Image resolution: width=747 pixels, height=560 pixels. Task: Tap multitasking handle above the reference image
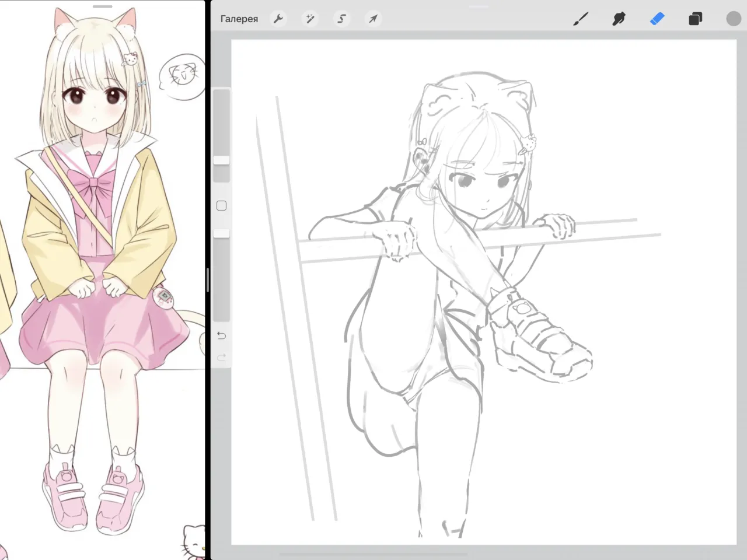[x=102, y=6]
